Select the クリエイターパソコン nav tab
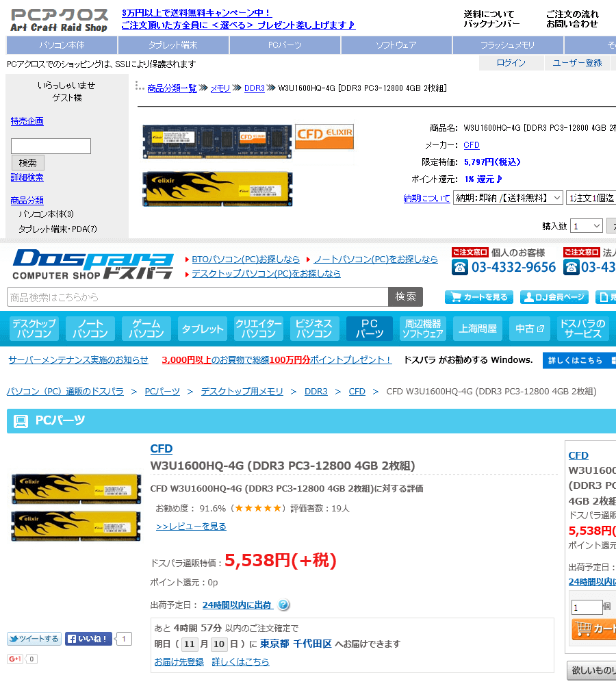 [x=259, y=329]
